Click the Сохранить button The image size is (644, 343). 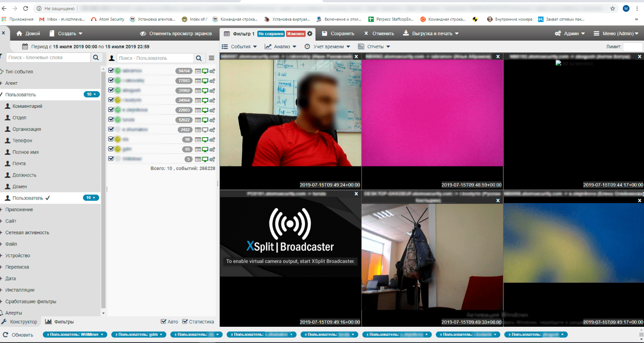338,33
